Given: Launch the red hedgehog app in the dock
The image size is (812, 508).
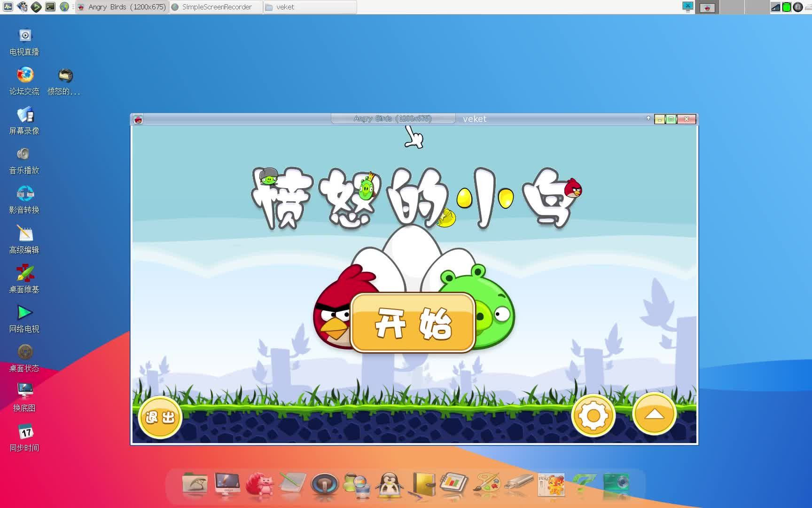Looking at the screenshot, I should (x=259, y=484).
